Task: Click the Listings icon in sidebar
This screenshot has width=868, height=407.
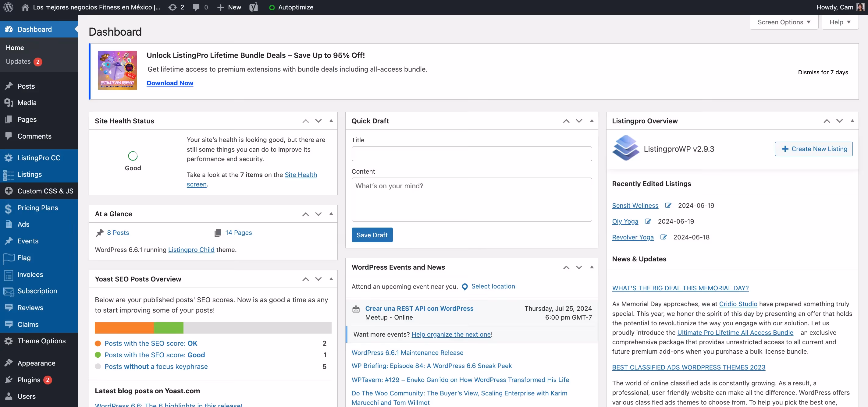Action: pos(9,175)
